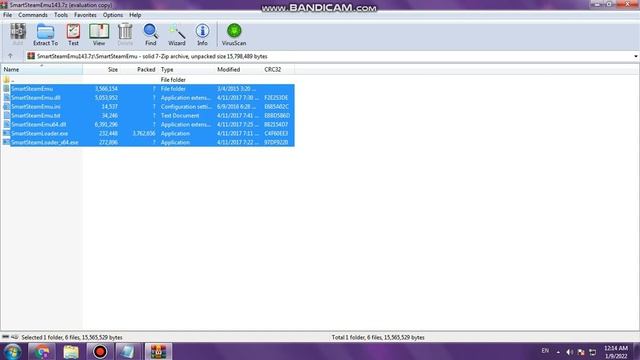This screenshot has width=640, height=360.
Task: Open the File menu
Action: tap(7, 15)
